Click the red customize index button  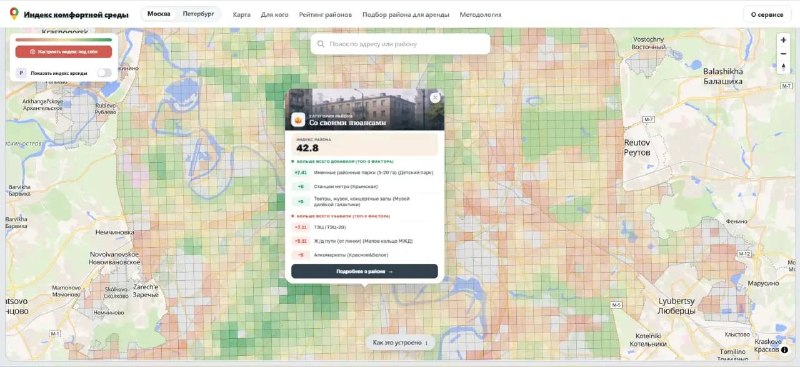(x=64, y=52)
